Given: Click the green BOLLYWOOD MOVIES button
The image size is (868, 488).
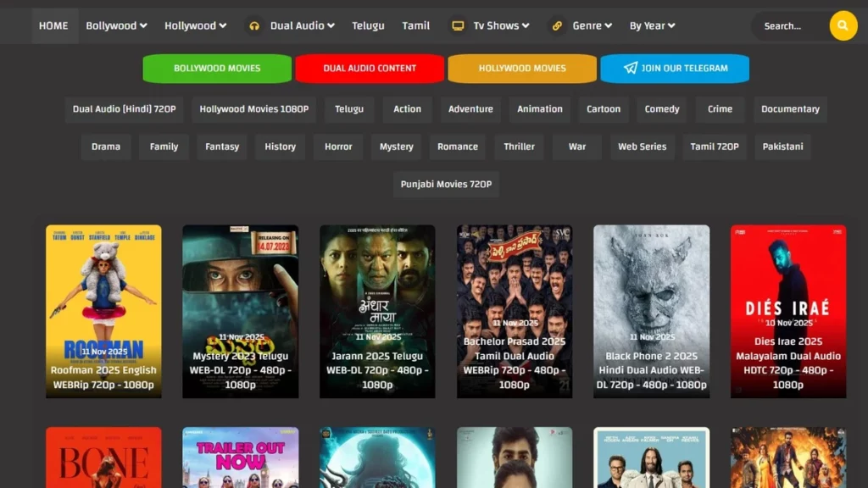Looking at the screenshot, I should [x=217, y=68].
